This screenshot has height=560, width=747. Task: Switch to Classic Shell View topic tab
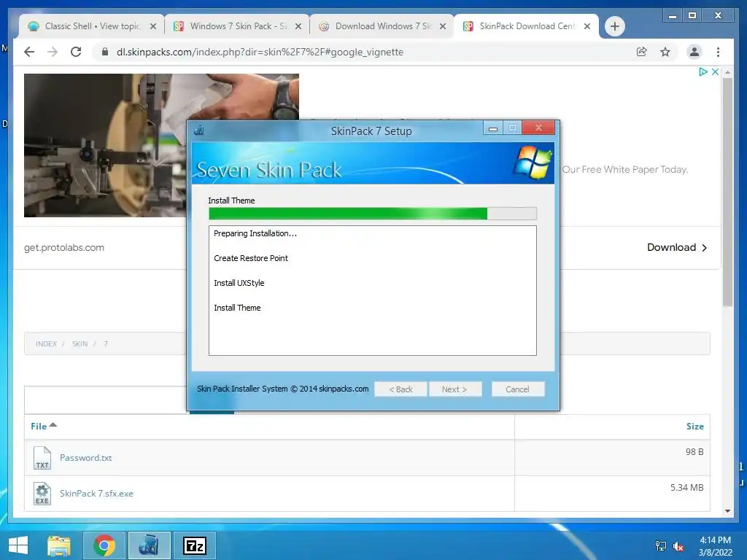coord(91,26)
